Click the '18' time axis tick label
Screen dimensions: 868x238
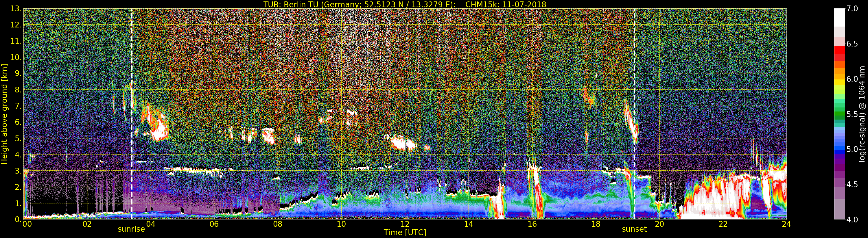(x=596, y=224)
